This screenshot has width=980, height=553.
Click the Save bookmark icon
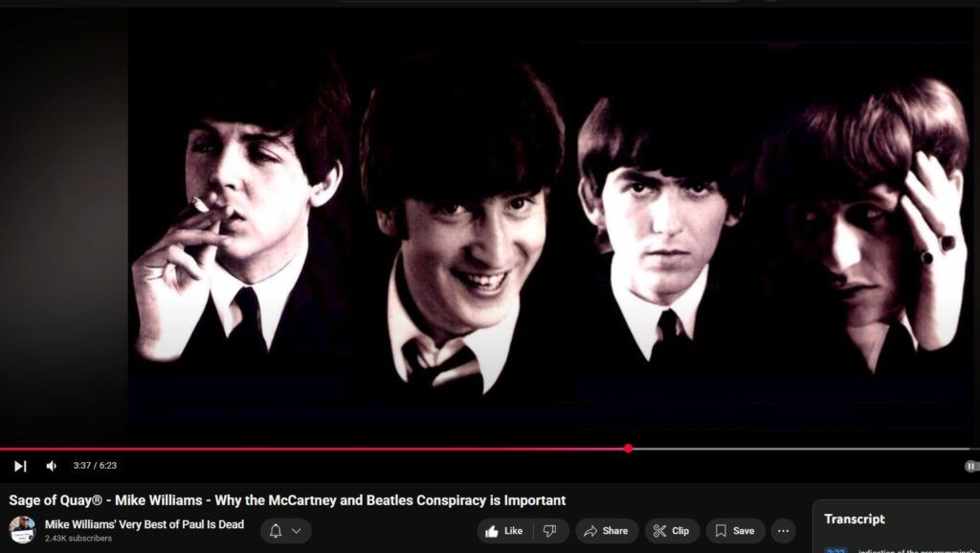(x=720, y=530)
